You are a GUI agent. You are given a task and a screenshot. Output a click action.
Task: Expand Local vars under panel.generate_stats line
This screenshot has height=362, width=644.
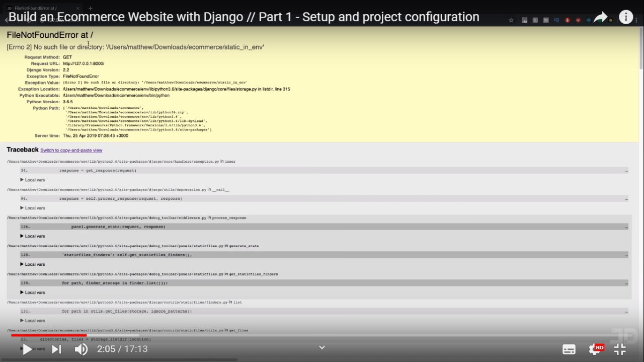33,236
